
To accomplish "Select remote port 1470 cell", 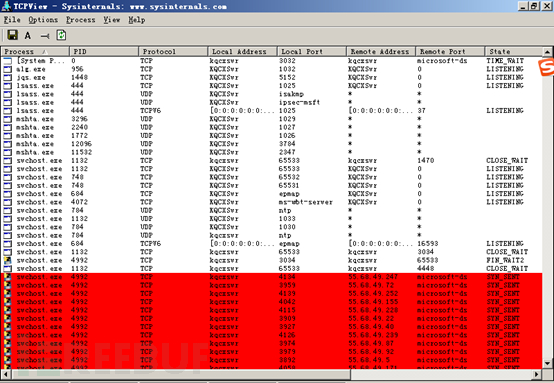I will pyautogui.click(x=426, y=161).
